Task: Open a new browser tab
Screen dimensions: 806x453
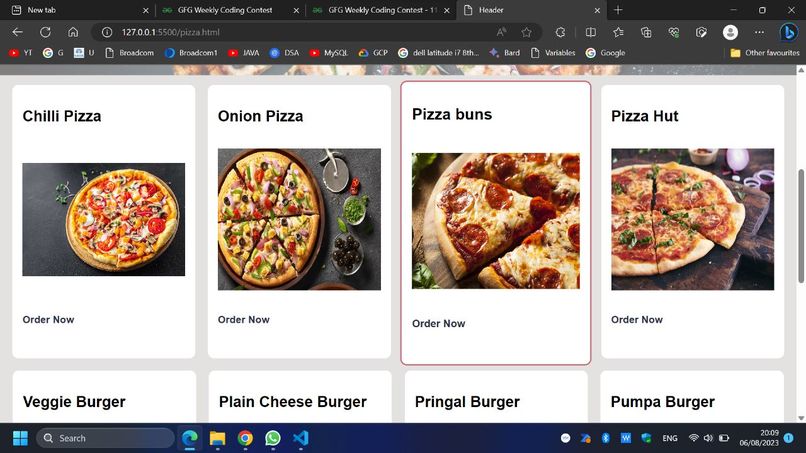Action: pos(618,10)
